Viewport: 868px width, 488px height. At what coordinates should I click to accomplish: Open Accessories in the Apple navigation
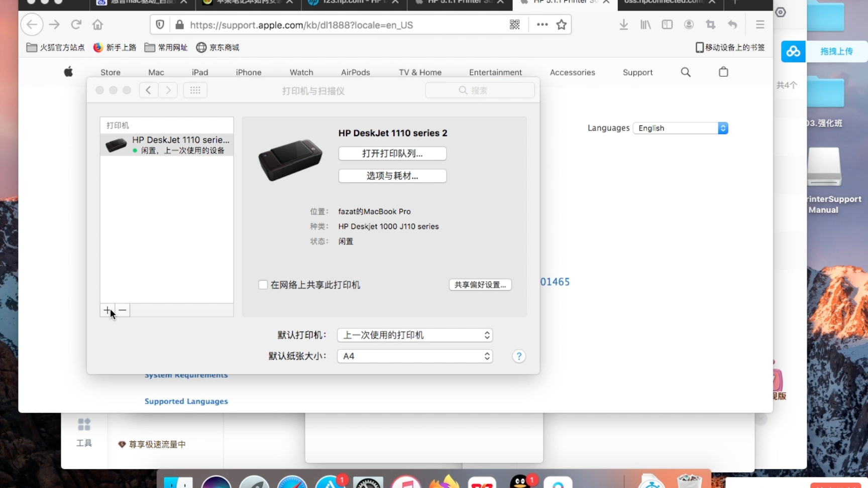tap(573, 72)
